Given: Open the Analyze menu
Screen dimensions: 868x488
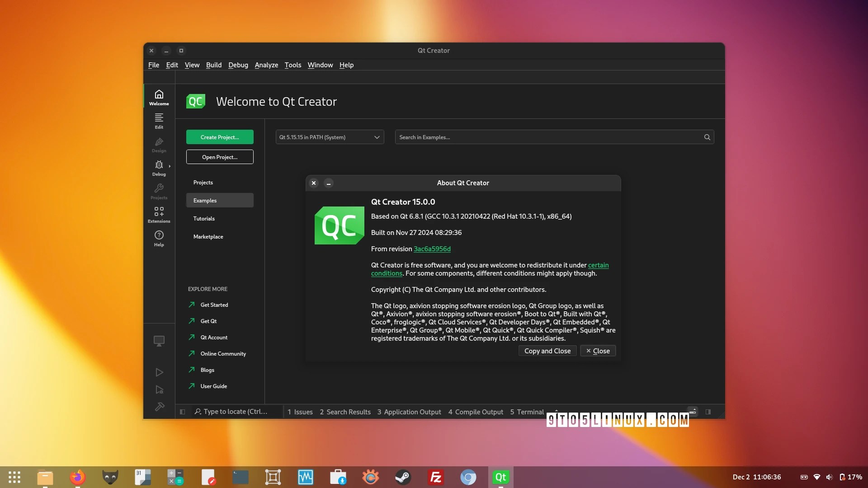Looking at the screenshot, I should 266,65.
